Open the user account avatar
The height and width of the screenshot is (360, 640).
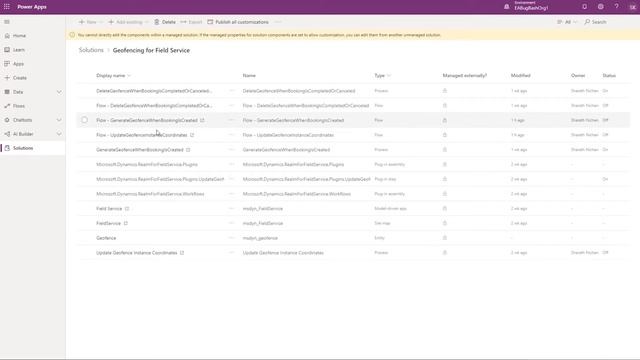[x=632, y=7]
